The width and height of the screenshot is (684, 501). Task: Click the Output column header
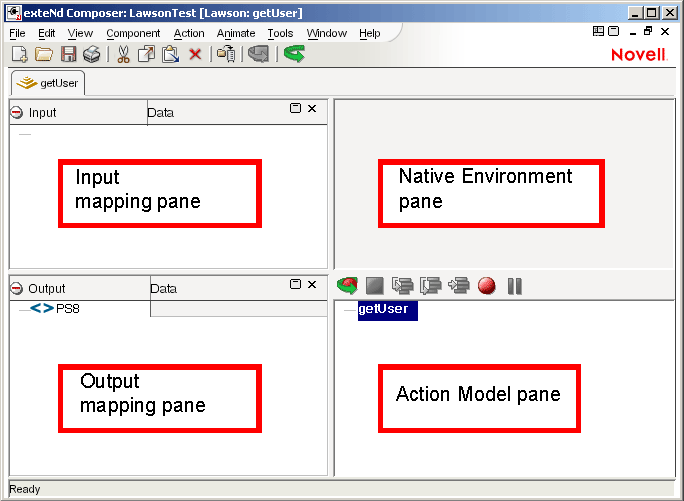[x=80, y=288]
